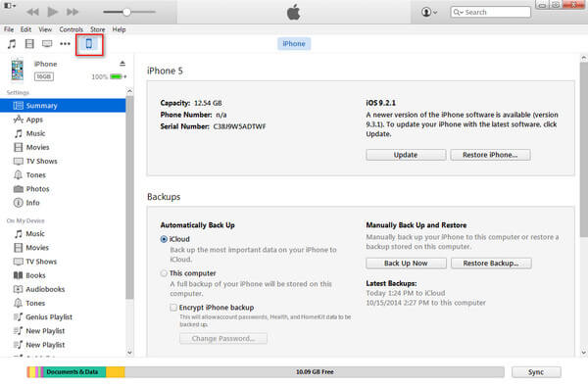
Task: Open the Genius Playlist
Action: [63, 317]
